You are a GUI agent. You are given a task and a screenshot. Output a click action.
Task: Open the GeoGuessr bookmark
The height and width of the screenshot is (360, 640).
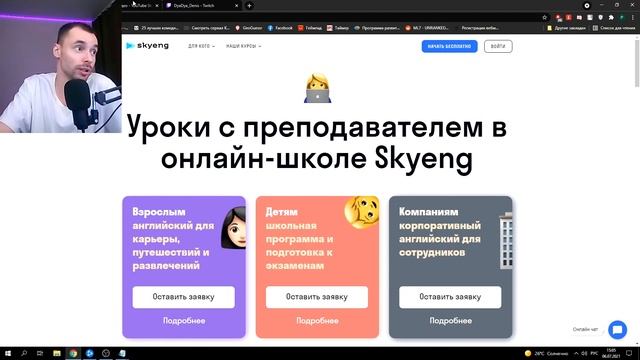click(x=249, y=28)
